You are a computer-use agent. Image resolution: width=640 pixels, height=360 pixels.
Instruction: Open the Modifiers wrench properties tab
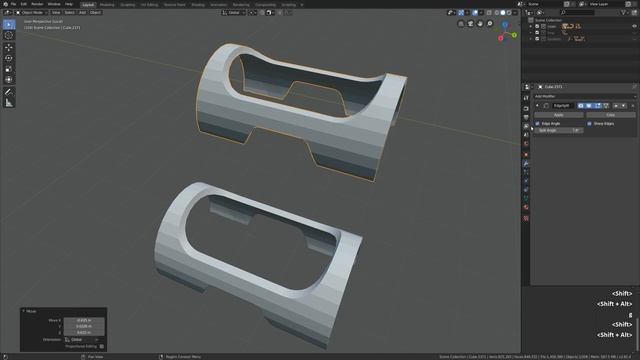526,163
